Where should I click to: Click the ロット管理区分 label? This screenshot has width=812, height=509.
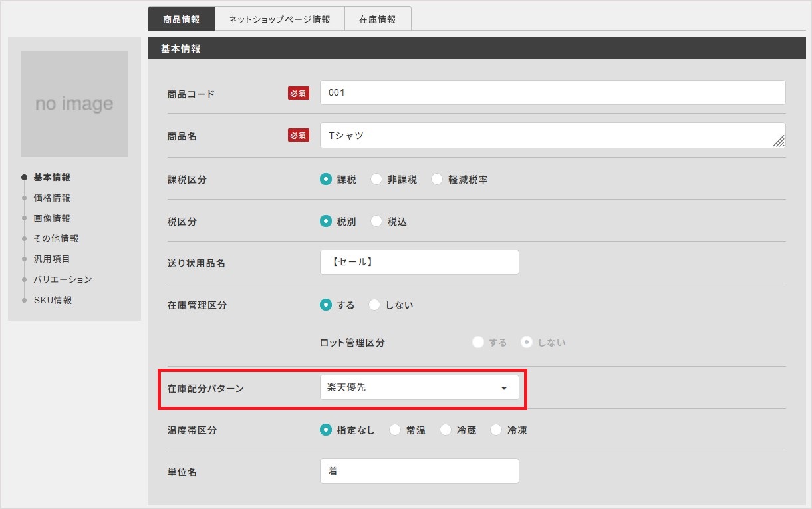point(352,343)
